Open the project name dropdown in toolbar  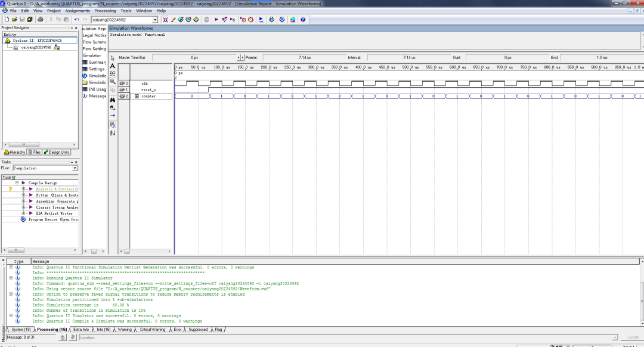(x=155, y=20)
